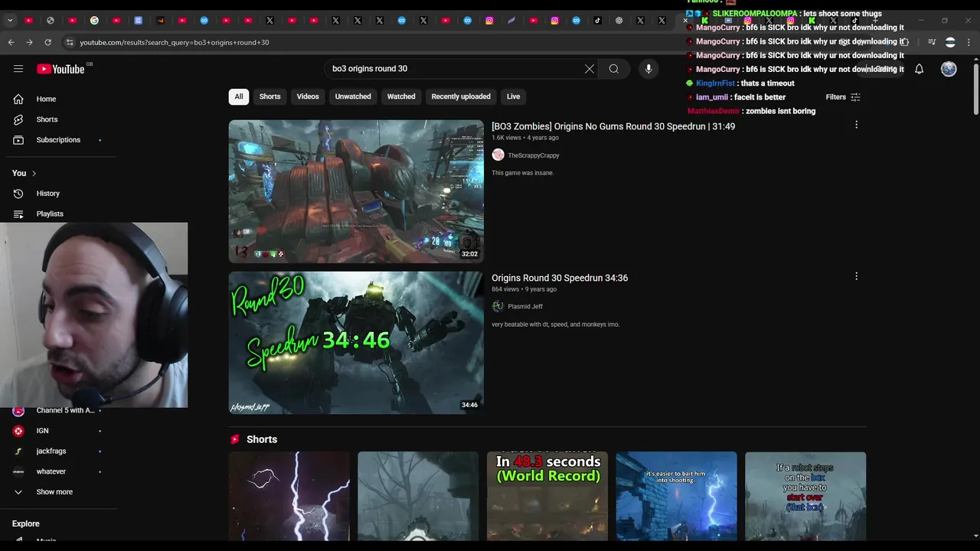The height and width of the screenshot is (551, 980).
Task: Visit TheScrappyCrappy channel
Action: tap(534, 155)
